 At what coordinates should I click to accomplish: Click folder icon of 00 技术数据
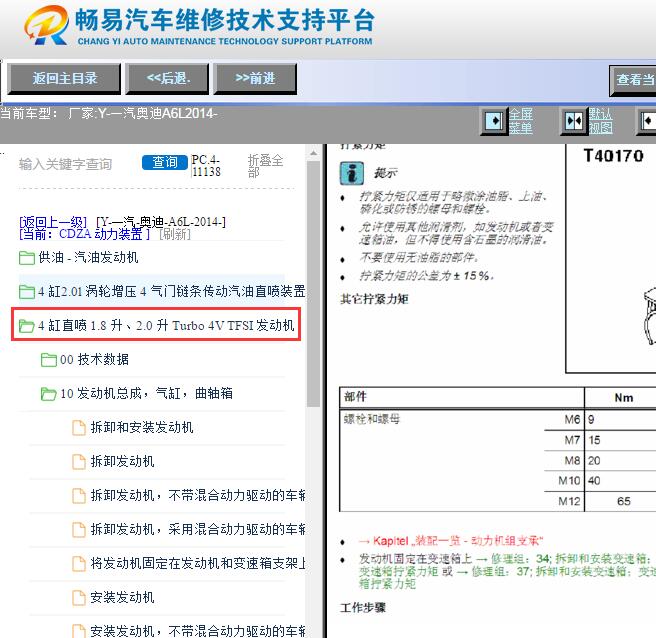tap(49, 360)
